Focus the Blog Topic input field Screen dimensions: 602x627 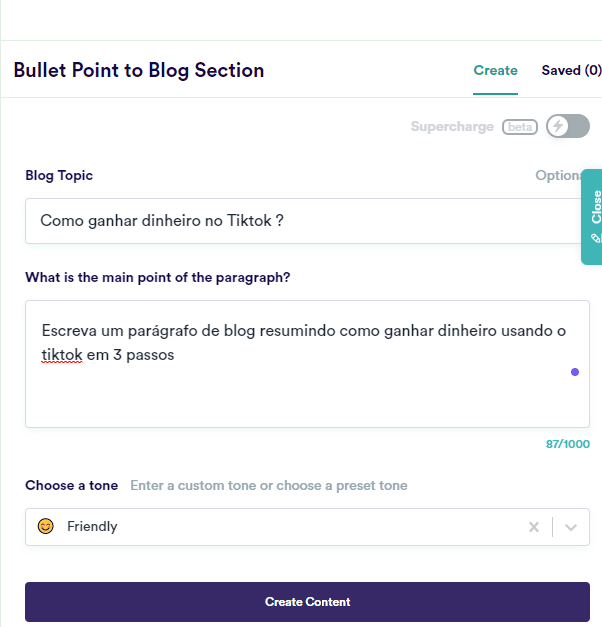[300, 221]
